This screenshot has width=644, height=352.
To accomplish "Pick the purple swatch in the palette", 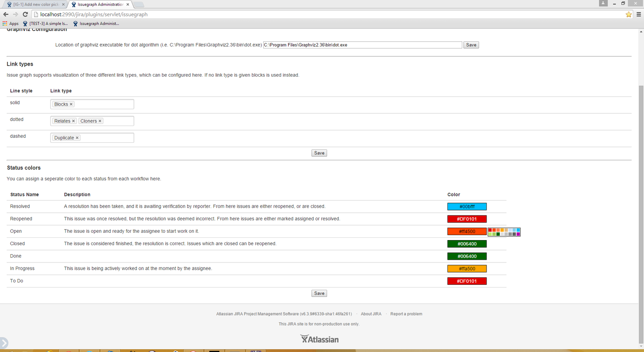I will pos(518,234).
